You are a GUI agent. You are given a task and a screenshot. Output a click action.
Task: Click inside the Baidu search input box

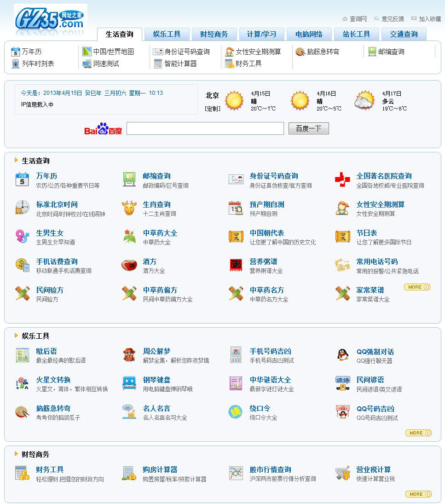[x=204, y=128]
